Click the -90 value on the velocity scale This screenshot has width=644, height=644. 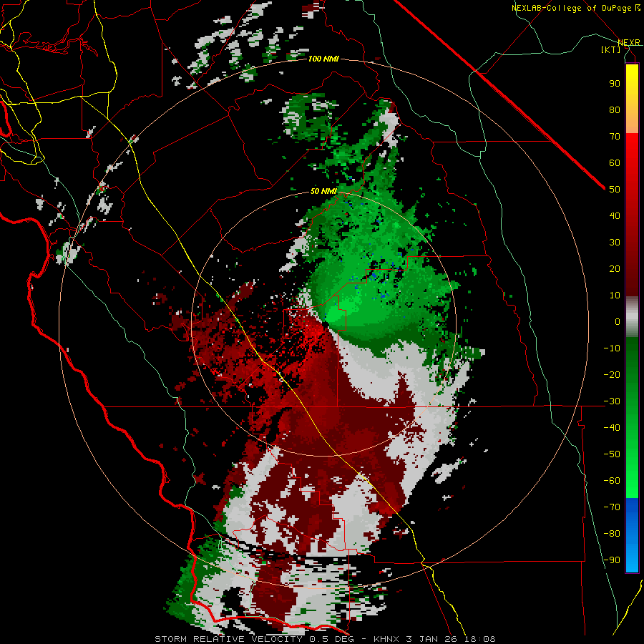[x=612, y=560]
